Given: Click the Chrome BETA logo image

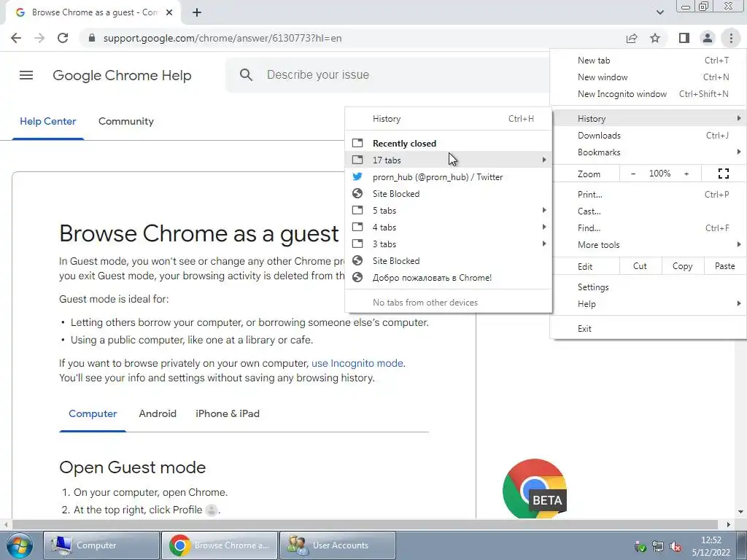Looking at the screenshot, I should (x=535, y=489).
